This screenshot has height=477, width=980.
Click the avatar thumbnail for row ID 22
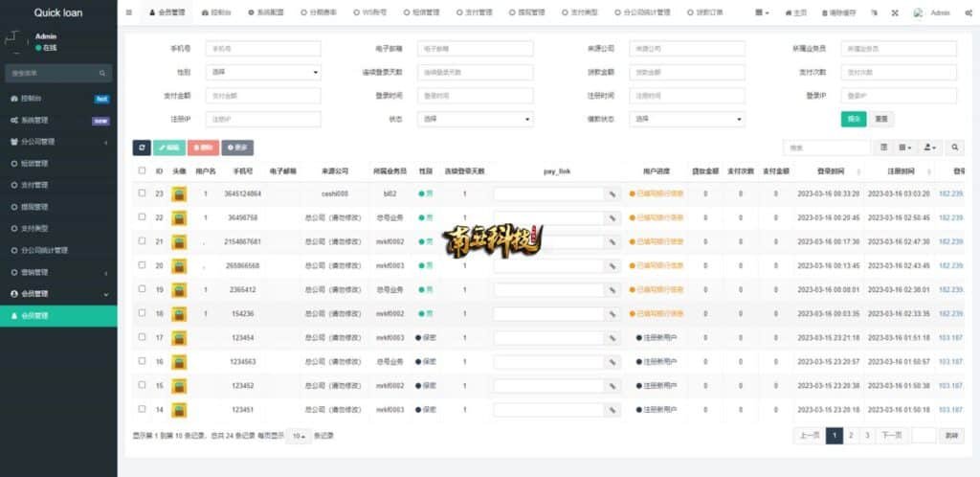pos(179,217)
